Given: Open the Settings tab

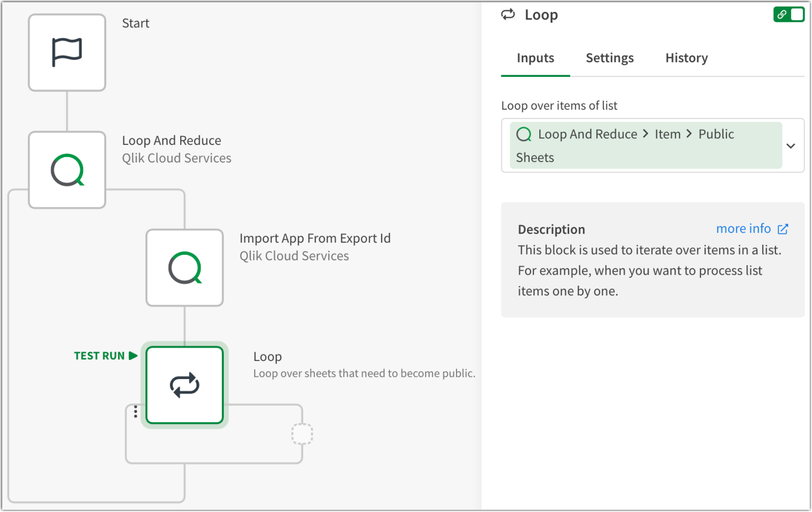Looking at the screenshot, I should coord(609,58).
